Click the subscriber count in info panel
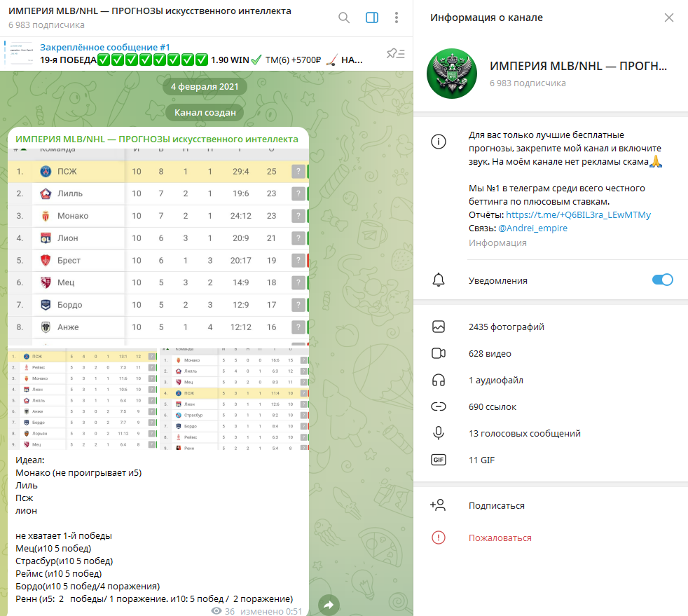688x616 pixels. pos(528,83)
